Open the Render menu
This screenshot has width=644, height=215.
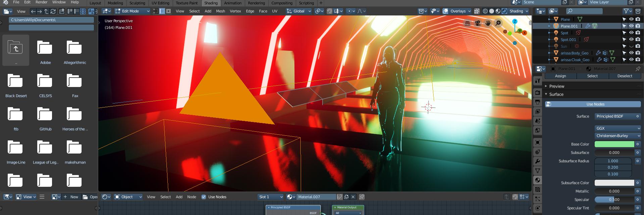(x=42, y=2)
